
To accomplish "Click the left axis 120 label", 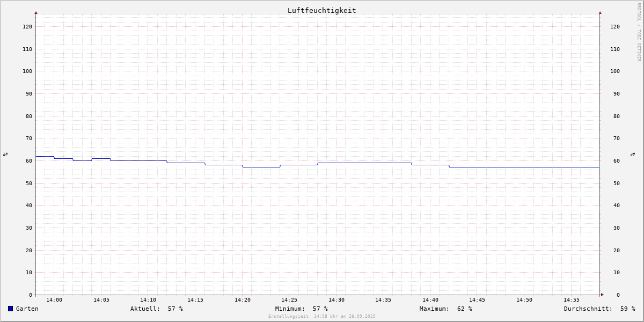I will (27, 26).
